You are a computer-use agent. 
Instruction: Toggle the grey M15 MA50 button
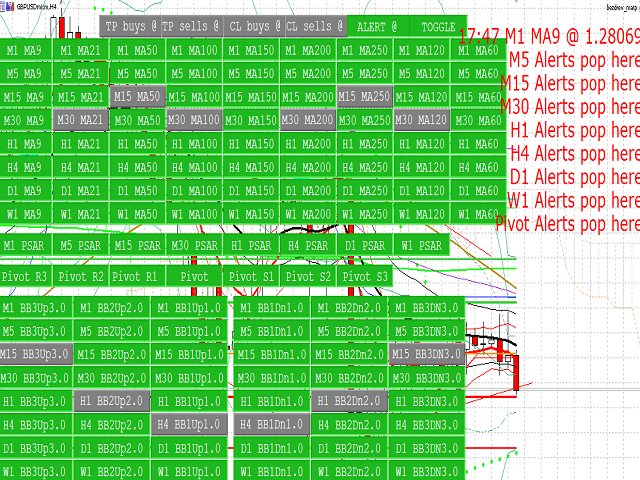click(x=138, y=97)
